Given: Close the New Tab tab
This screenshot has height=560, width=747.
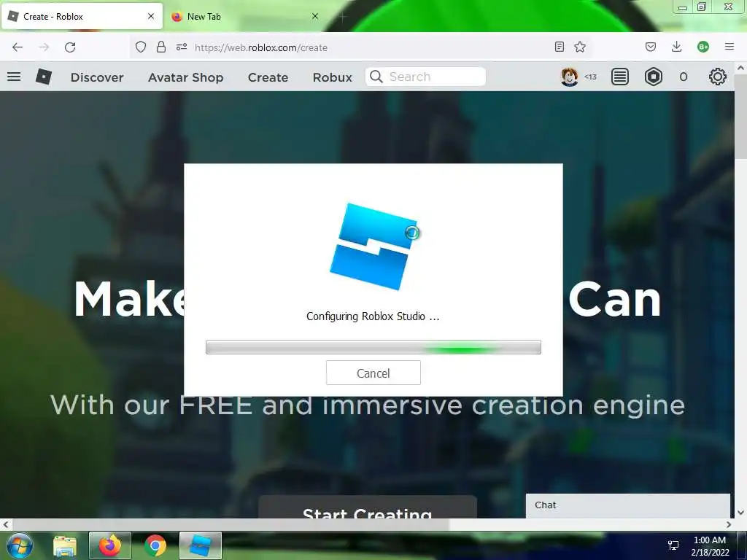Looking at the screenshot, I should coord(315,16).
